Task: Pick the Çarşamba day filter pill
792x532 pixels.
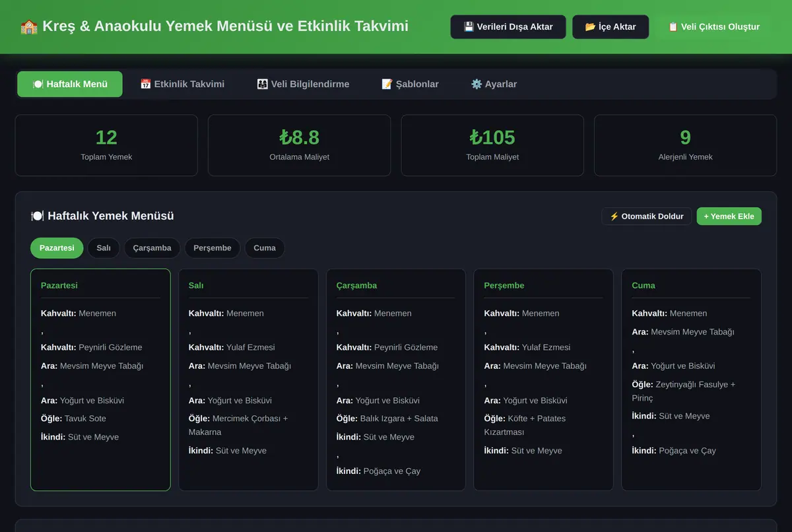Action: [x=152, y=248]
